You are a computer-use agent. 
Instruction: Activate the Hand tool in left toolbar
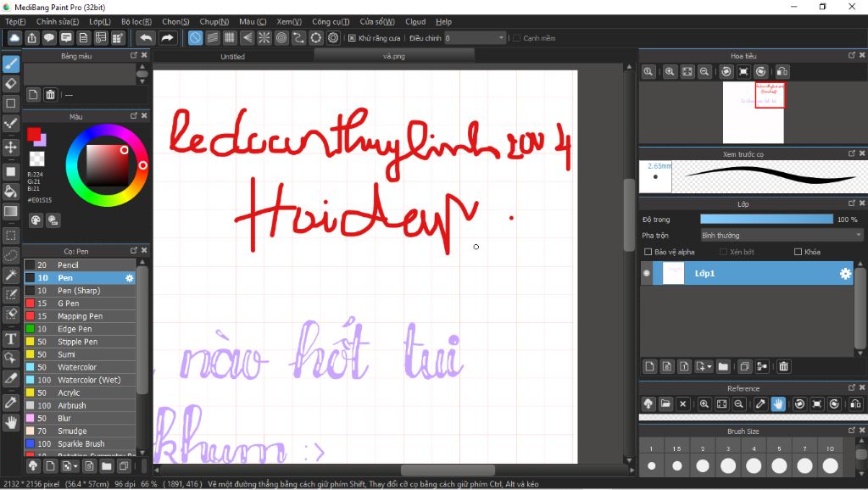point(10,423)
